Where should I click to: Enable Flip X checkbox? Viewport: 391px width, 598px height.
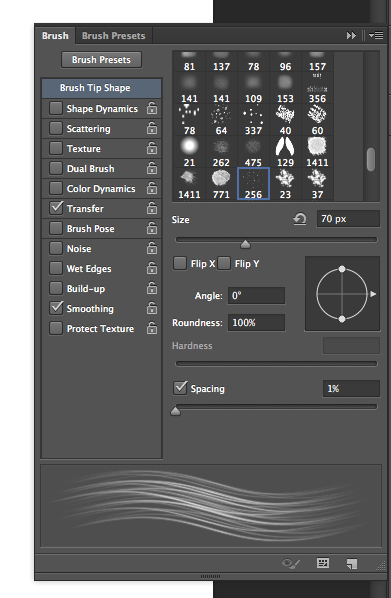tap(180, 263)
